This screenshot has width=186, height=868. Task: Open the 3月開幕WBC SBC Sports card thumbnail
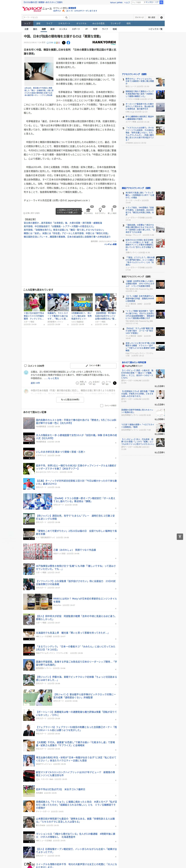tap(82, 302)
